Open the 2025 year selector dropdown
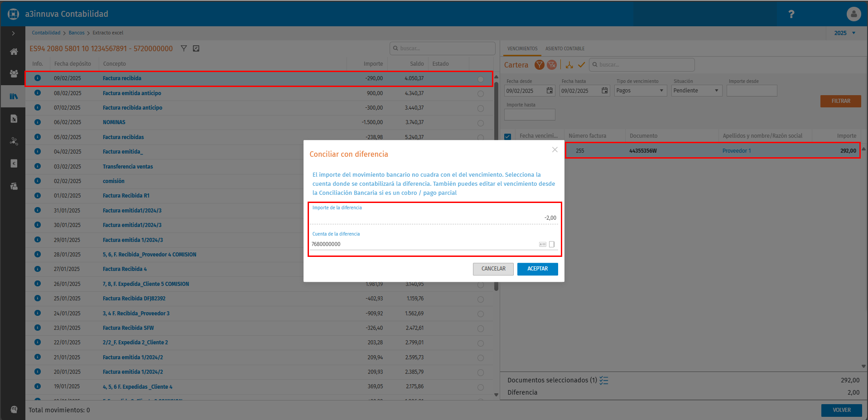This screenshot has width=868, height=420. pos(845,33)
